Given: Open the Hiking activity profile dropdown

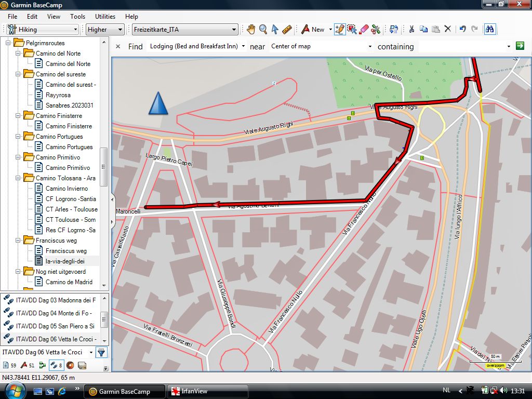Looking at the screenshot, I should (x=43, y=30).
